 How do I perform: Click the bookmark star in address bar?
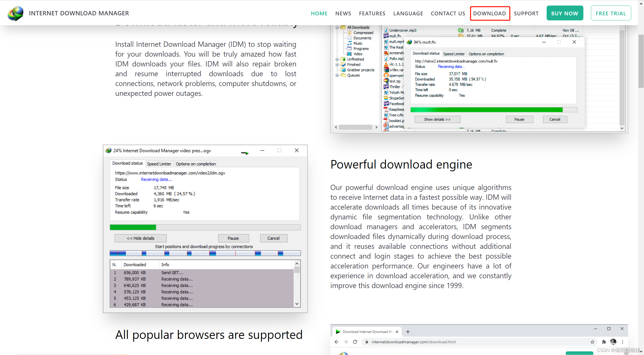pyautogui.click(x=592, y=342)
